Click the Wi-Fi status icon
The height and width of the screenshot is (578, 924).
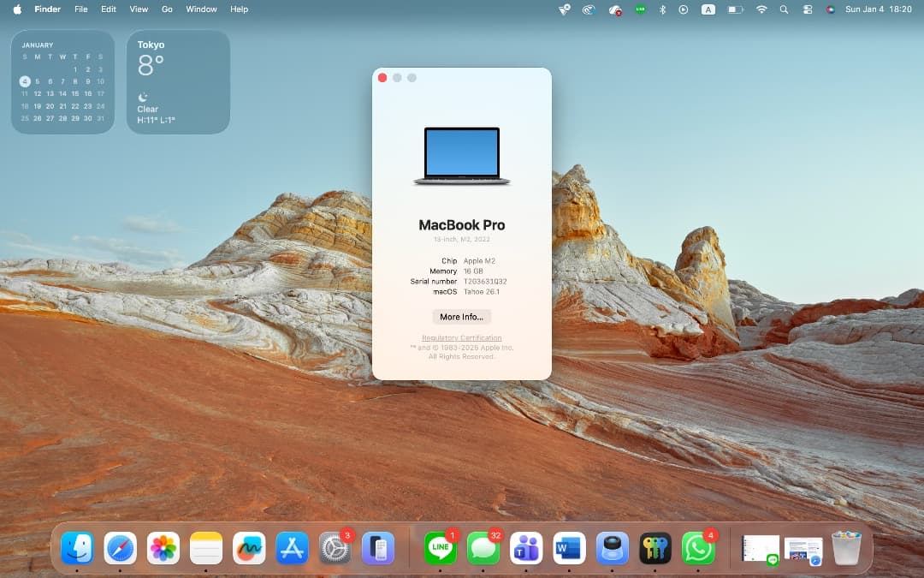[762, 9]
